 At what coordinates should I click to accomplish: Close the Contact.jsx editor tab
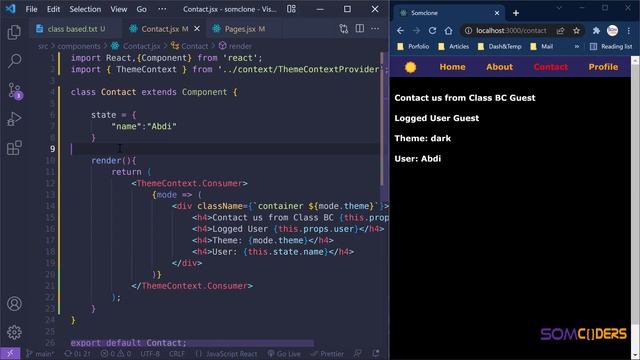click(197, 29)
